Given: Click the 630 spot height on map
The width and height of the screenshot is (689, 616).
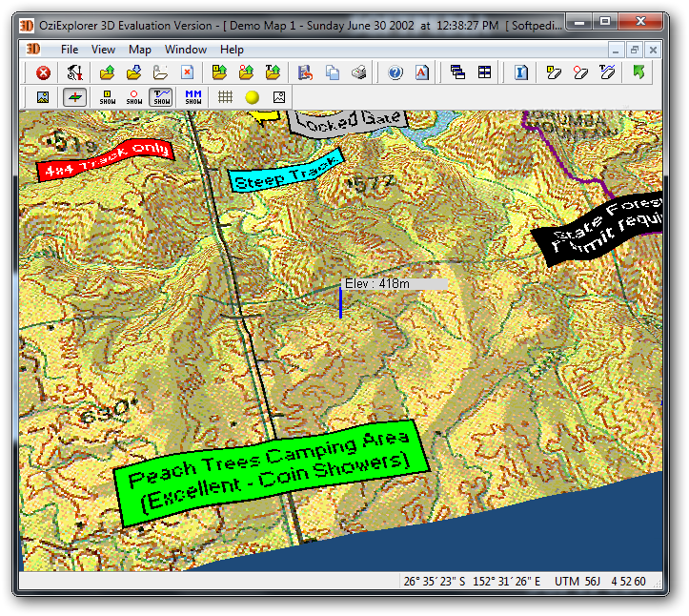Looking at the screenshot, I should point(109,411).
